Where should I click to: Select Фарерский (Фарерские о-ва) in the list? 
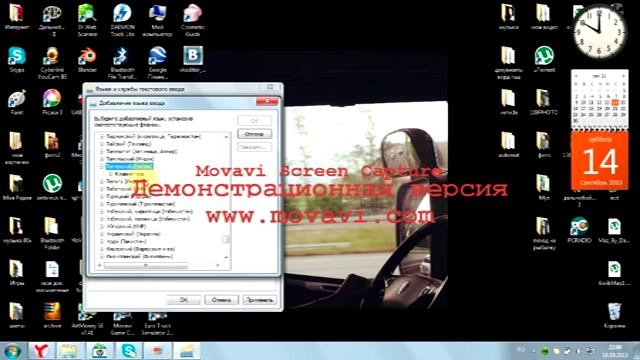140,249
